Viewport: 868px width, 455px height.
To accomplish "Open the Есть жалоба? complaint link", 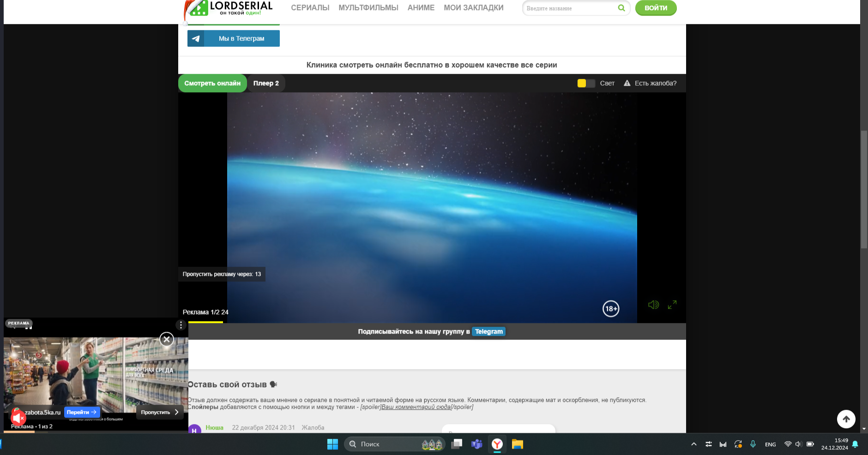I will (656, 83).
